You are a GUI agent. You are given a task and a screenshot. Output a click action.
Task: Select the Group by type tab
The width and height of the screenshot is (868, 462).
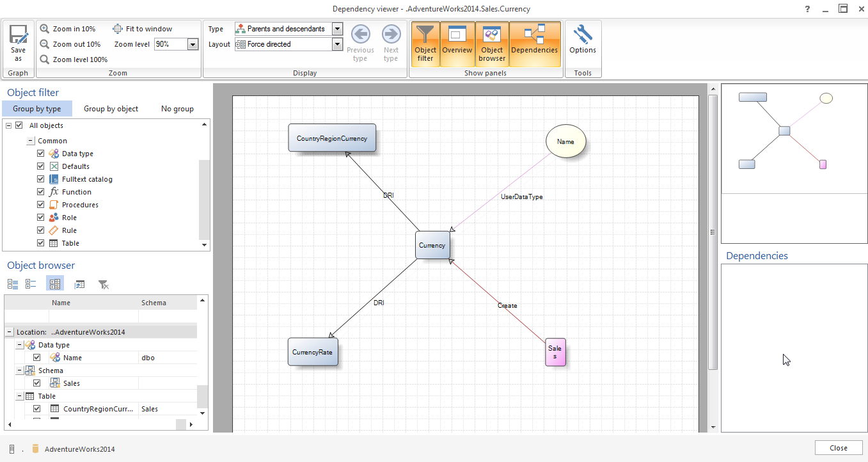[37, 109]
